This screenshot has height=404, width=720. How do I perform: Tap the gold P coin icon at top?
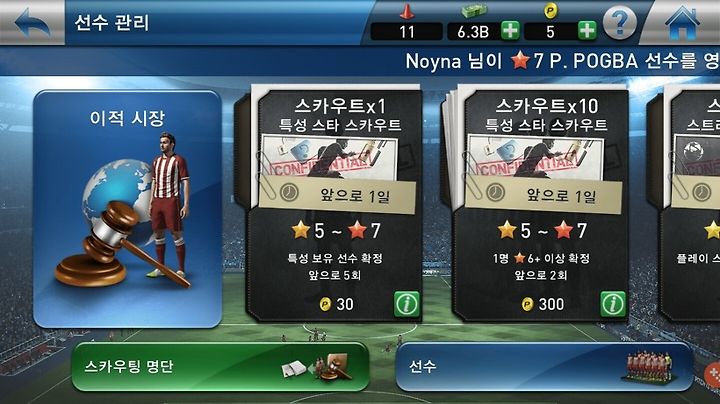pos(551,11)
